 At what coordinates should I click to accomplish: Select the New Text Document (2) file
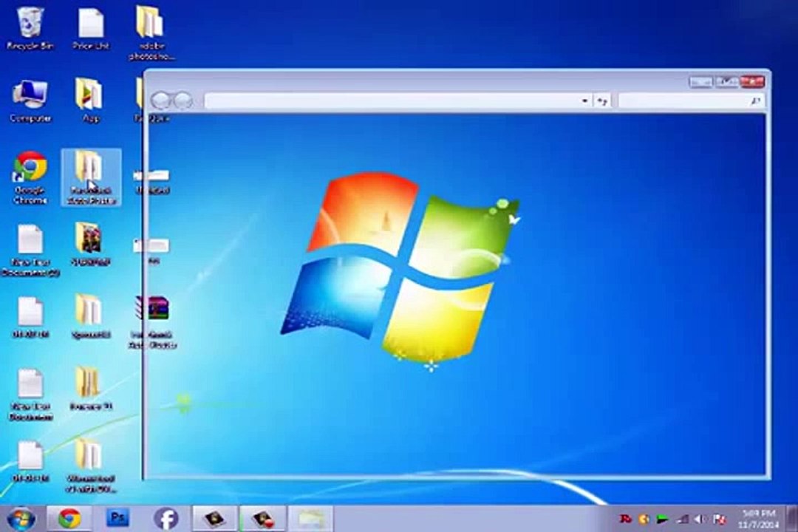click(x=30, y=250)
